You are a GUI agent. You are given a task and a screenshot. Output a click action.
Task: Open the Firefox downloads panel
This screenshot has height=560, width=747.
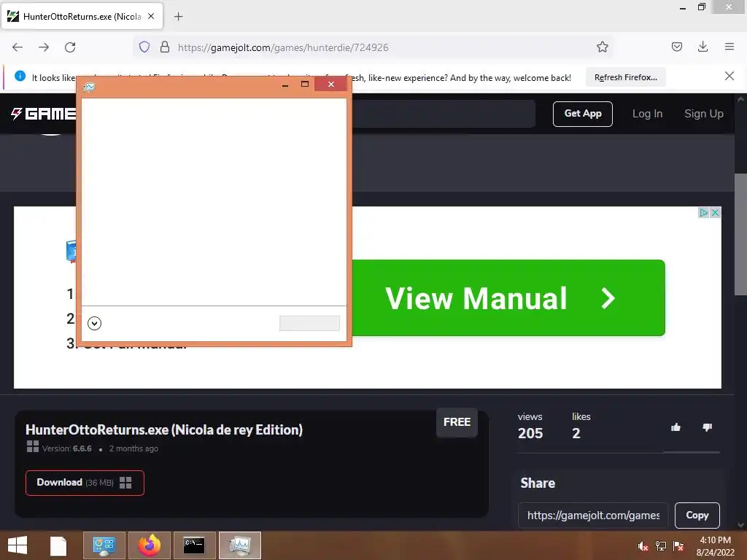click(x=703, y=47)
